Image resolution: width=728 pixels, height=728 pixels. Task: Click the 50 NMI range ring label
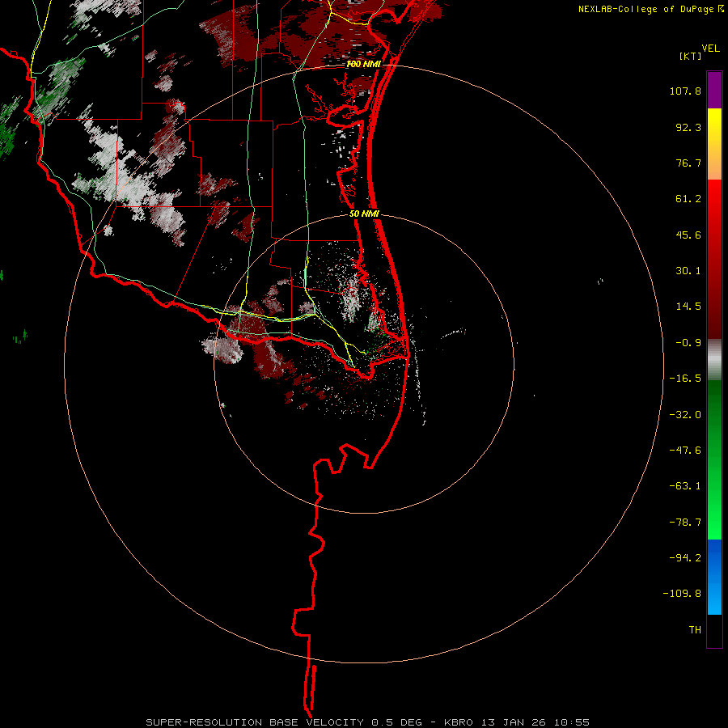[x=364, y=214]
